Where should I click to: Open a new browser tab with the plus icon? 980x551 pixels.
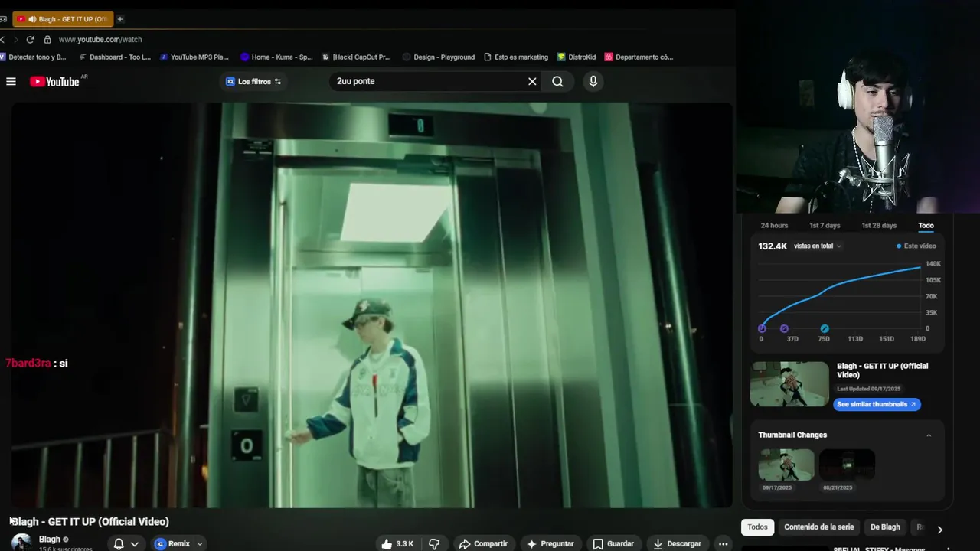pyautogui.click(x=119, y=19)
